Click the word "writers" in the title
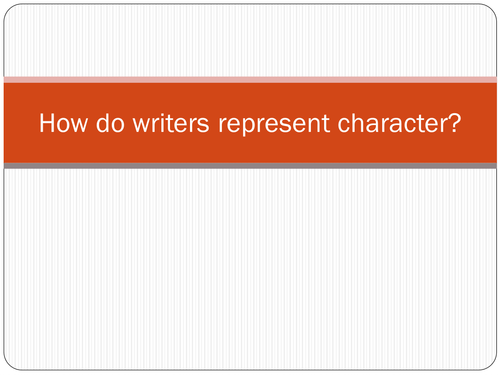 click(171, 123)
